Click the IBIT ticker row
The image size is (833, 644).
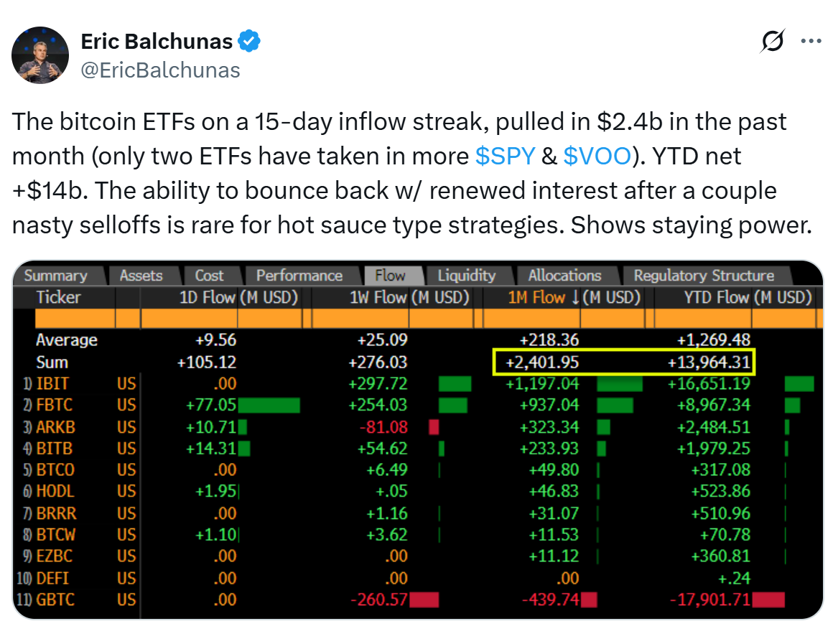pos(55,383)
